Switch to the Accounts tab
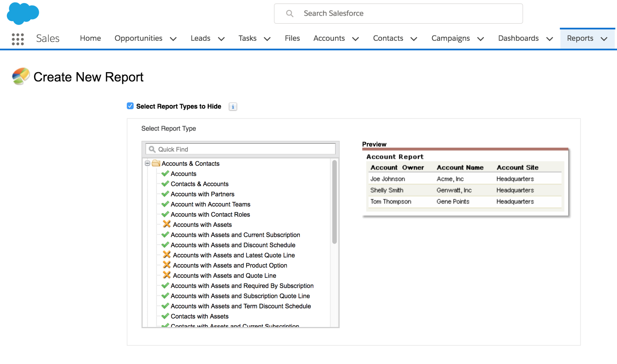Image resolution: width=617 pixels, height=364 pixels. [329, 38]
